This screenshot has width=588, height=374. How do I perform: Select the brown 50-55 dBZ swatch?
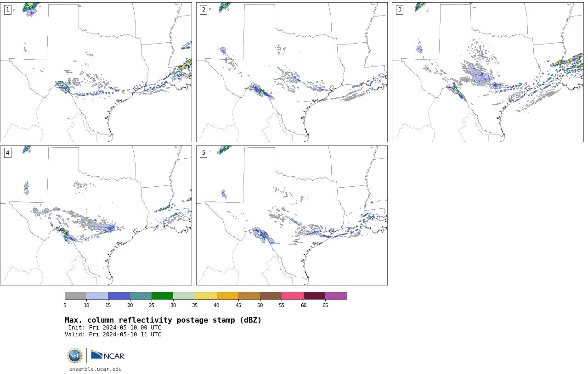pyautogui.click(x=271, y=296)
